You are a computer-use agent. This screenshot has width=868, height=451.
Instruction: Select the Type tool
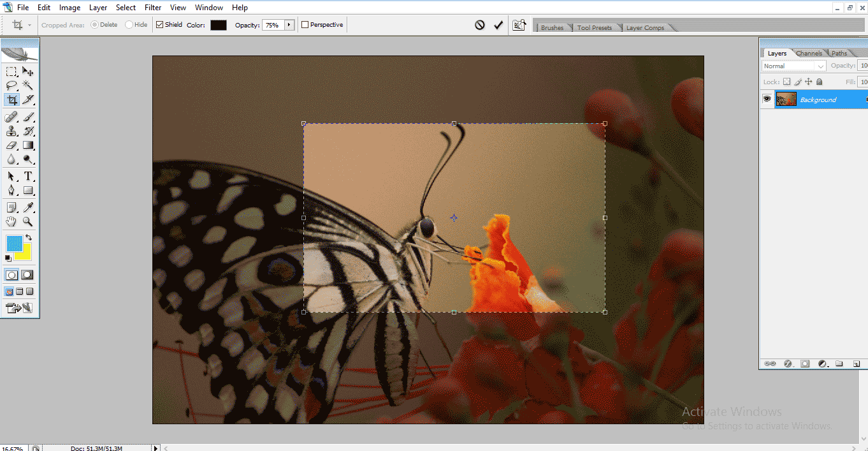click(28, 177)
